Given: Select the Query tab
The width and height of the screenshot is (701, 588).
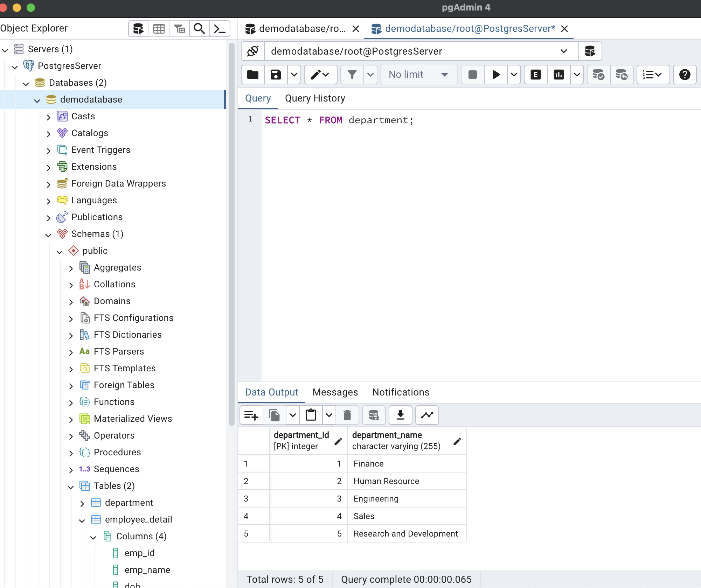Looking at the screenshot, I should (x=258, y=98).
